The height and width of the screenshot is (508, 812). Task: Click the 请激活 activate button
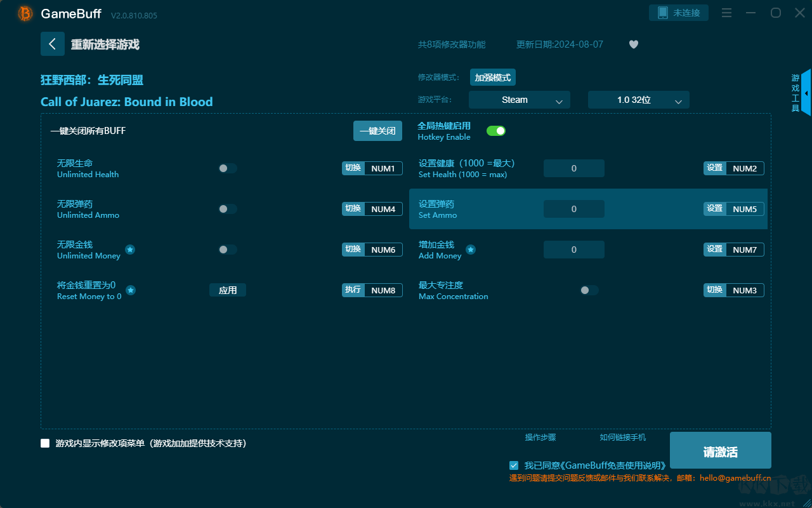pos(721,451)
